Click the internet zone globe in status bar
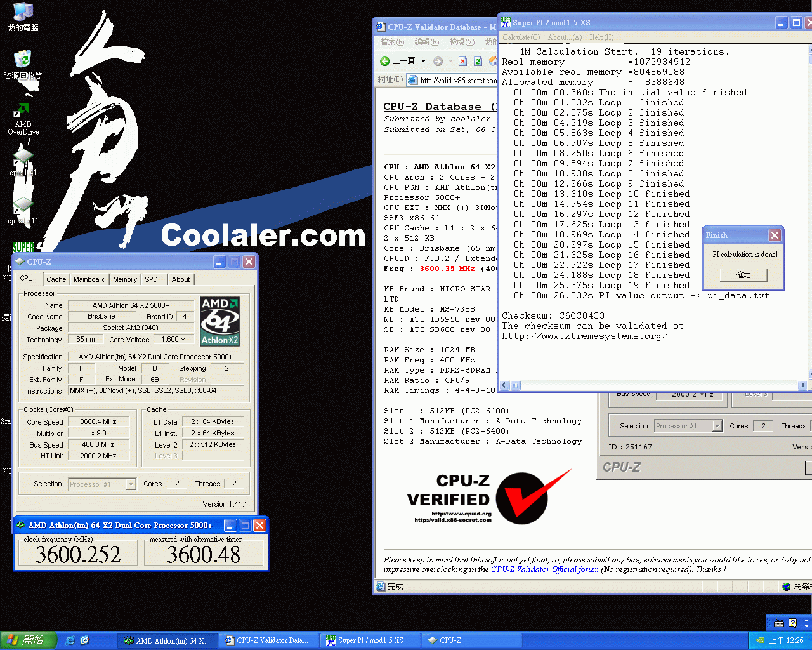This screenshot has height=650, width=812. (x=787, y=587)
